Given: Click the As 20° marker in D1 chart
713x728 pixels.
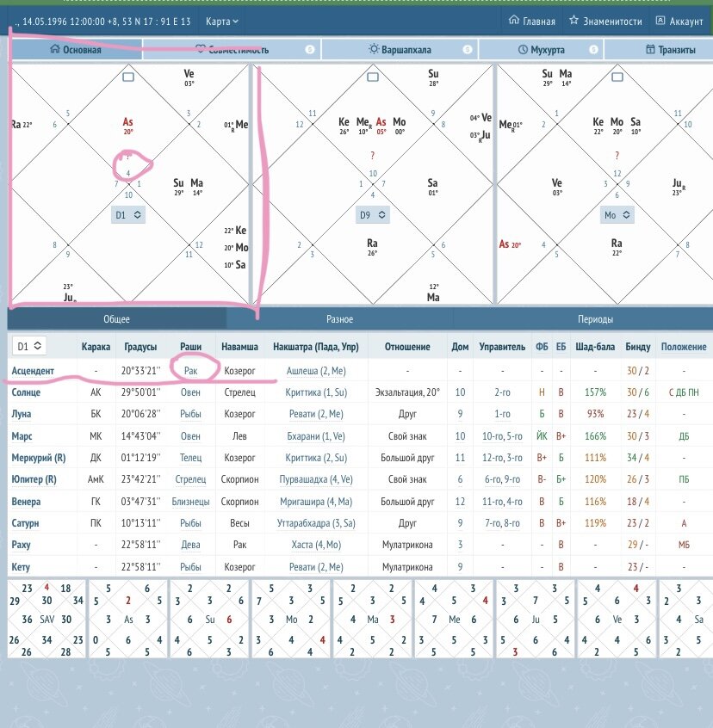Looking at the screenshot, I should tap(127, 126).
